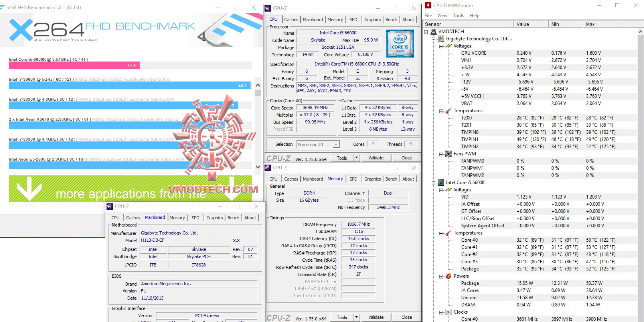The height and width of the screenshot is (322, 644).
Task: Open Graphics tab in CPU-Z Memory window
Action: pyautogui.click(x=373, y=179)
